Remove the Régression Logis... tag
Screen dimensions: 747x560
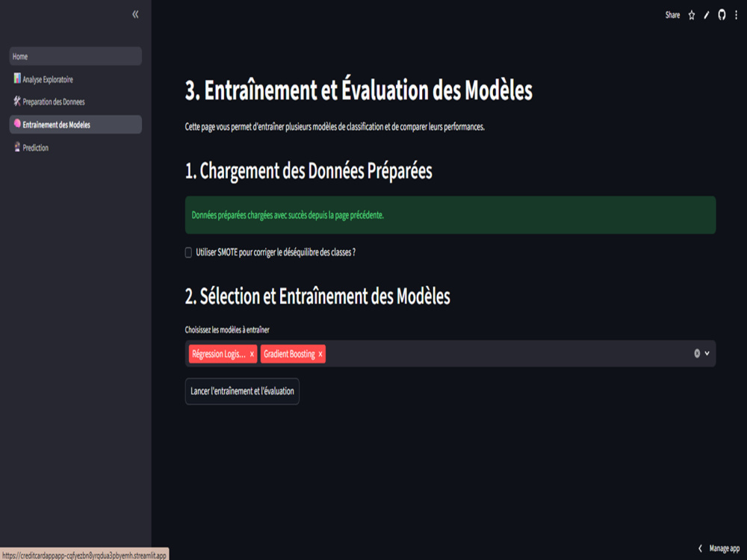(x=252, y=354)
